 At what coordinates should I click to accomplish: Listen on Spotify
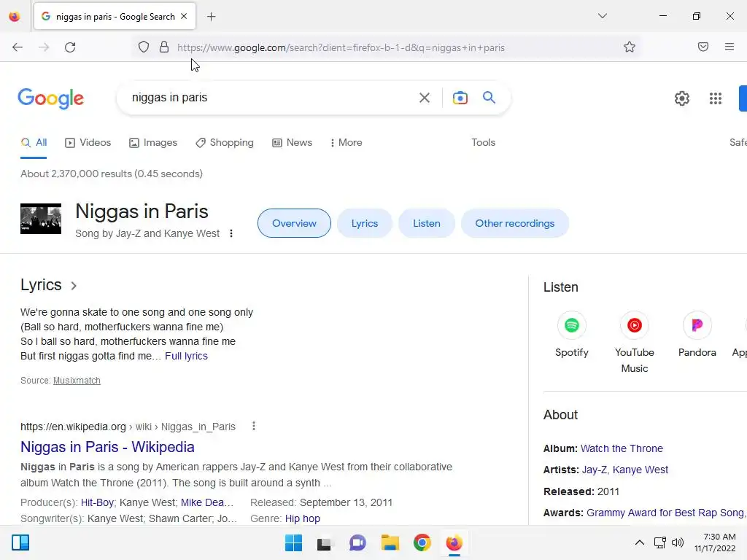(572, 334)
